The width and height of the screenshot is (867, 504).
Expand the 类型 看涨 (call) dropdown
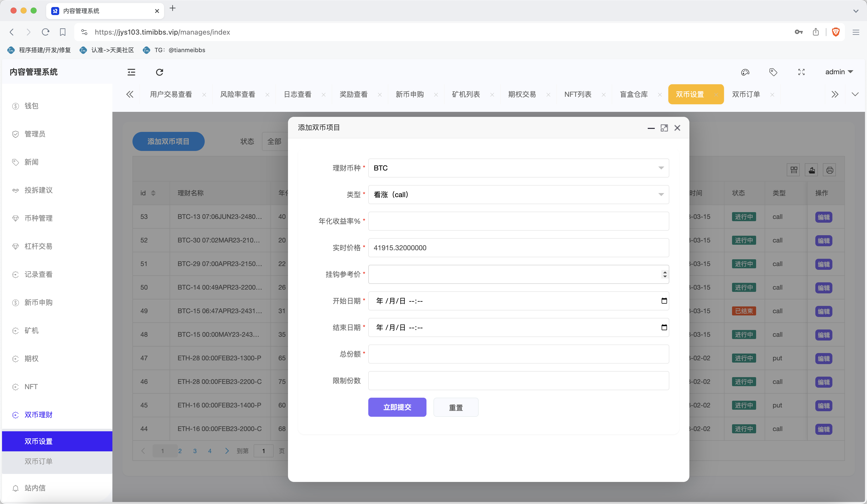coord(519,195)
